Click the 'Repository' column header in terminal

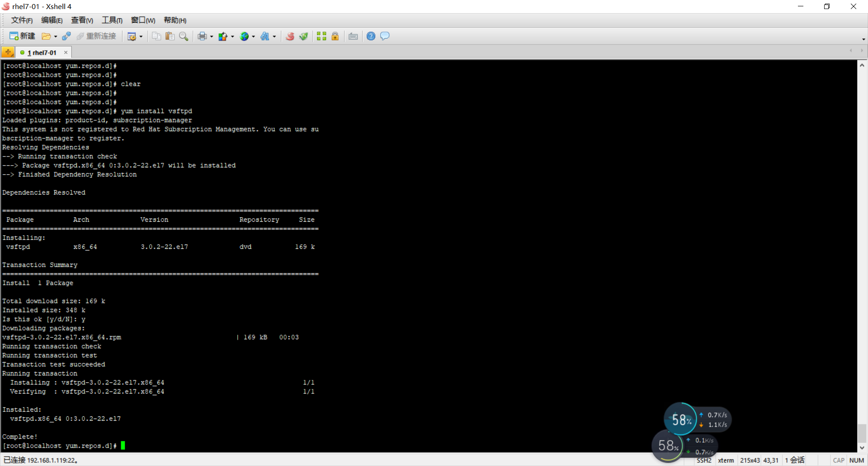click(259, 219)
